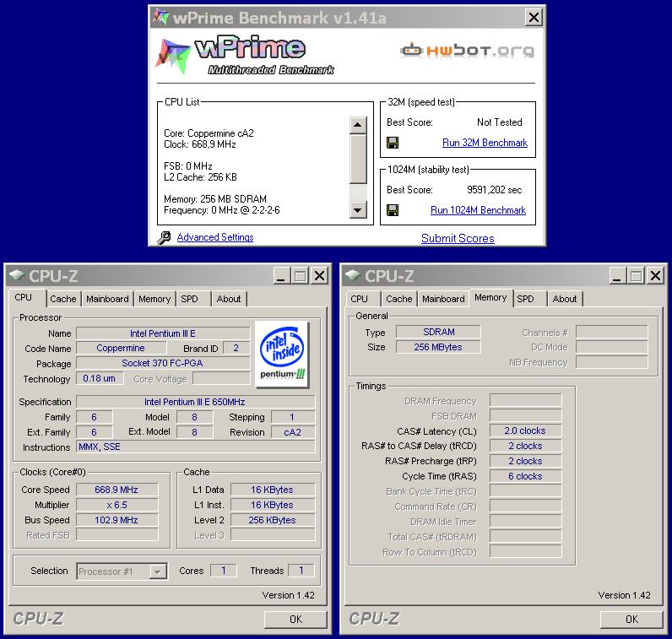Click L1 Data cache value '16 KBytes'
Image resolution: width=672 pixels, height=639 pixels.
click(273, 490)
